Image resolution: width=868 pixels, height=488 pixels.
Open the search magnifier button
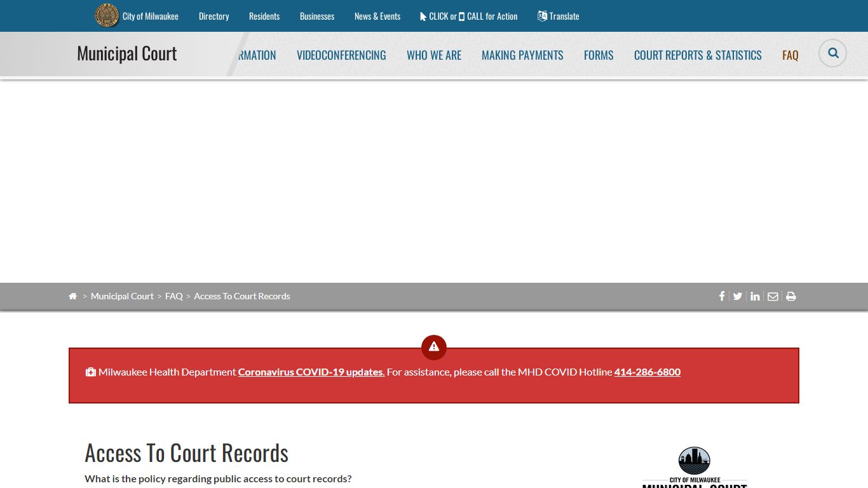(832, 53)
